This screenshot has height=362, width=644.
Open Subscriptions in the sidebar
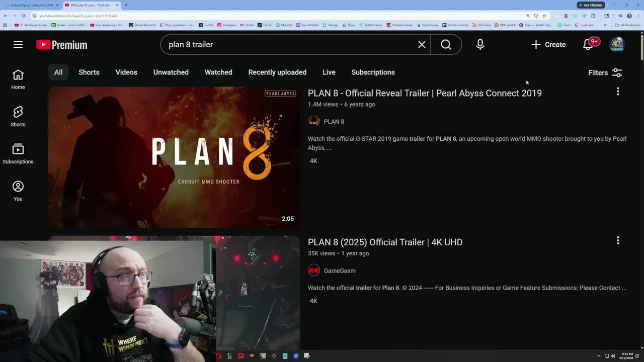[18, 154]
